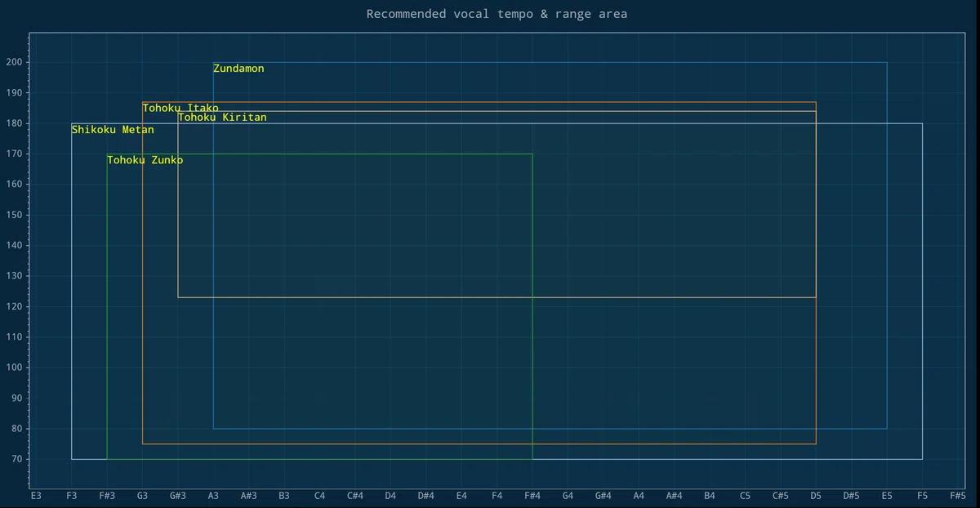Viewport: 980px width, 508px height.
Task: Click the B3 note axis label
Action: point(284,496)
